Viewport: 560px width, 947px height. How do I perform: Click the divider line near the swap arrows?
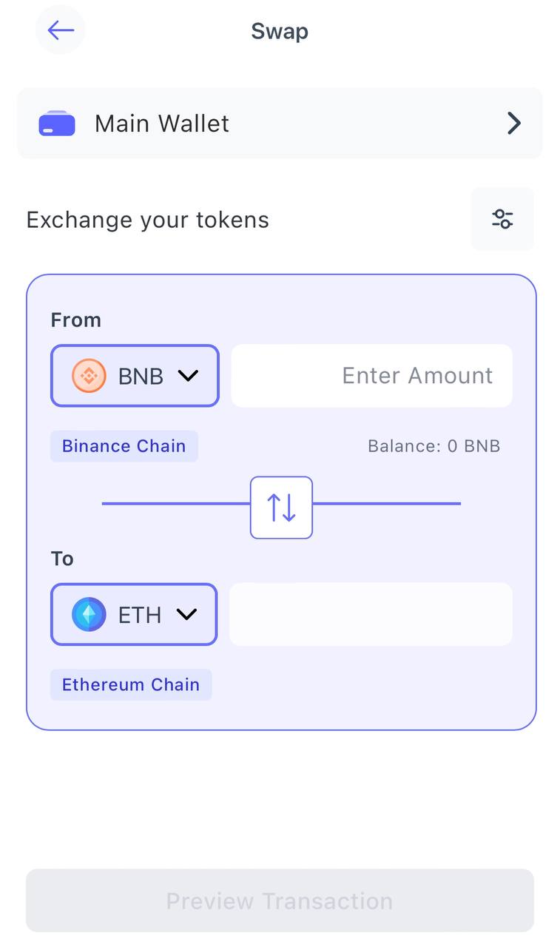pyautogui.click(x=178, y=503)
